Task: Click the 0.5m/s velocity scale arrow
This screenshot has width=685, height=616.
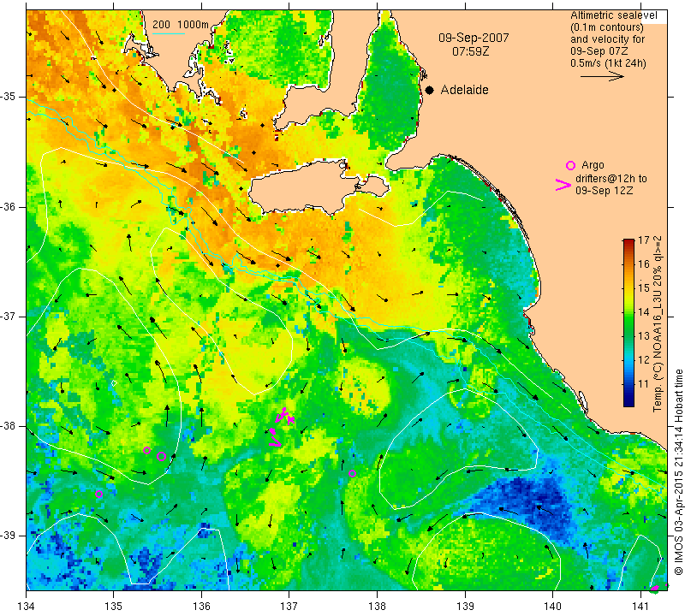Action: point(602,76)
